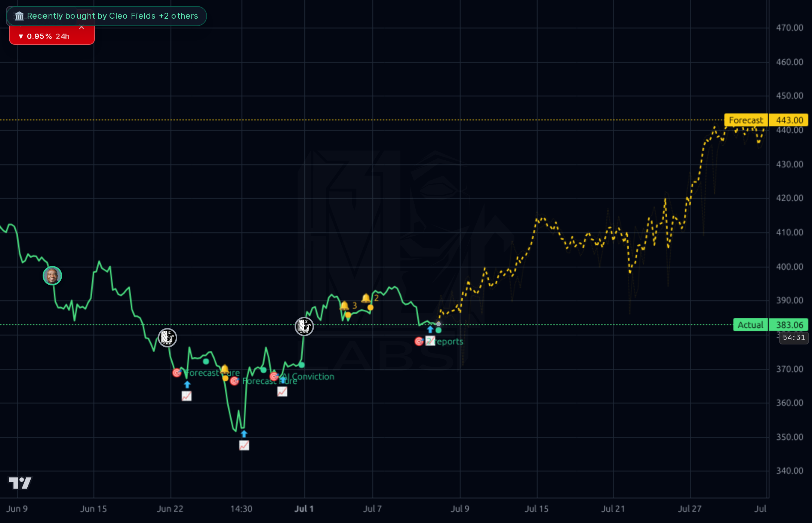Click the target icon before second Forecast label
The width and height of the screenshot is (812, 523).
[234, 381]
